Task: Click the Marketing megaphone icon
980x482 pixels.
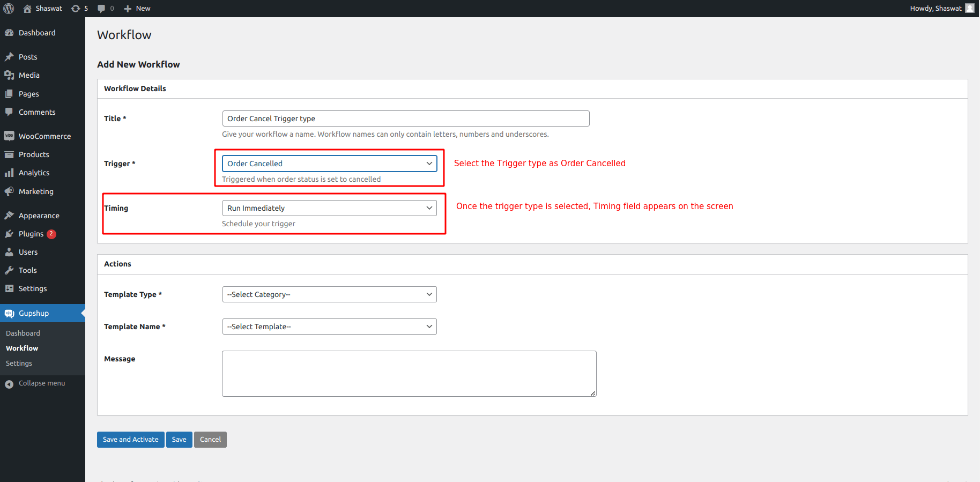Action: coord(9,191)
